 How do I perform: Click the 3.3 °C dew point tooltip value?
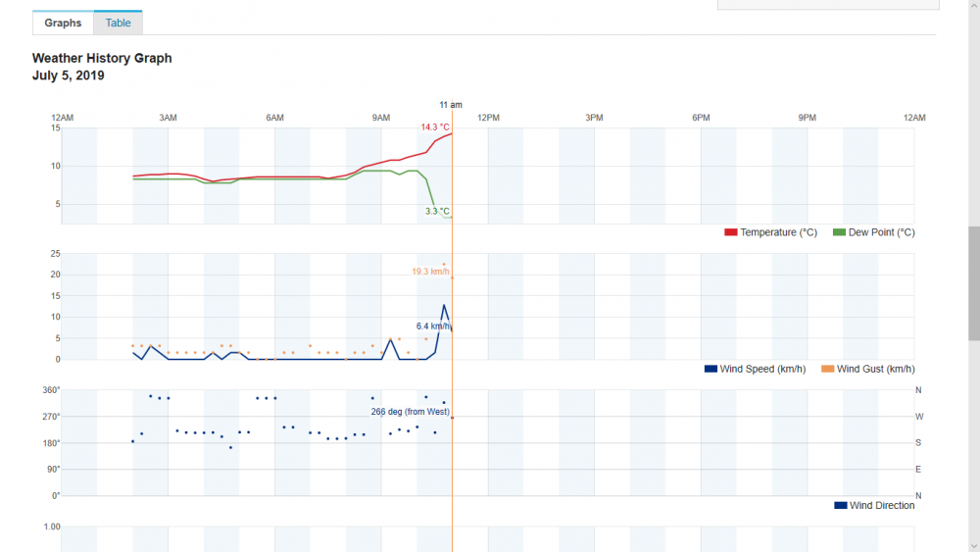tap(437, 212)
